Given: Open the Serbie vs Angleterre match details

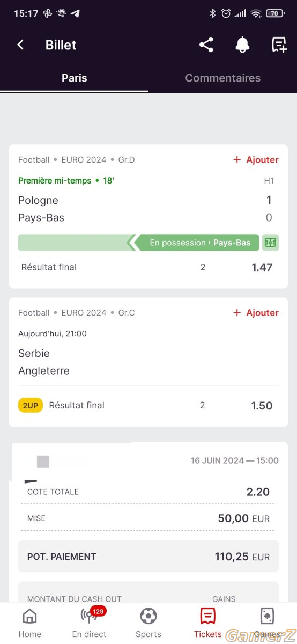Looking at the screenshot, I should (x=148, y=362).
